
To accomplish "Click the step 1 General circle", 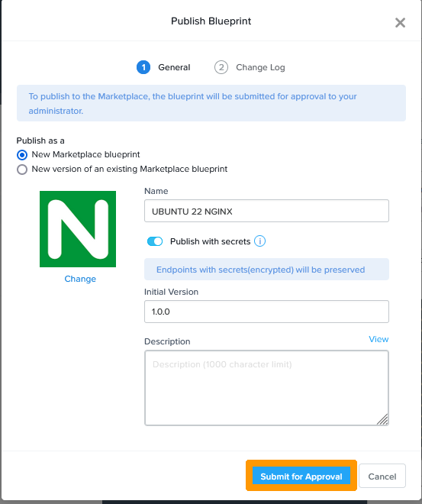I will (x=143, y=67).
